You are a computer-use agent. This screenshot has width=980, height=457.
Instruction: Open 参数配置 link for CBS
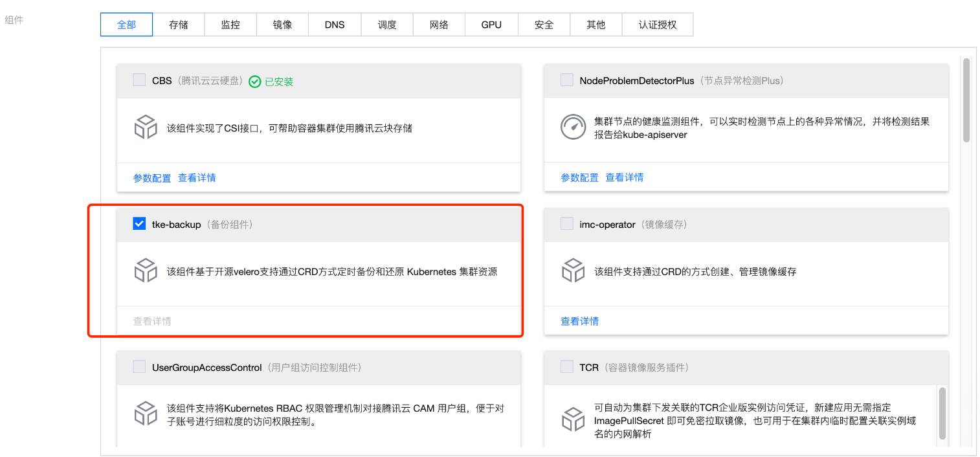pyautogui.click(x=152, y=178)
